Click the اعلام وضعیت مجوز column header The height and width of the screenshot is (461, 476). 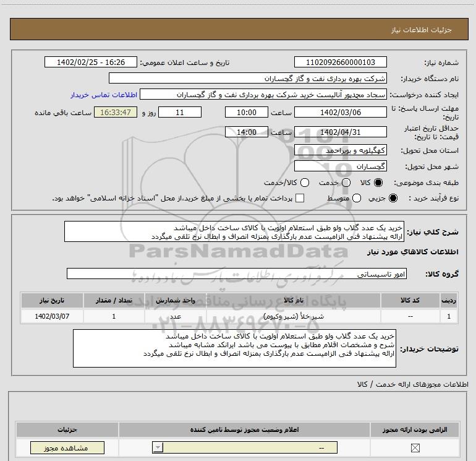(244, 429)
